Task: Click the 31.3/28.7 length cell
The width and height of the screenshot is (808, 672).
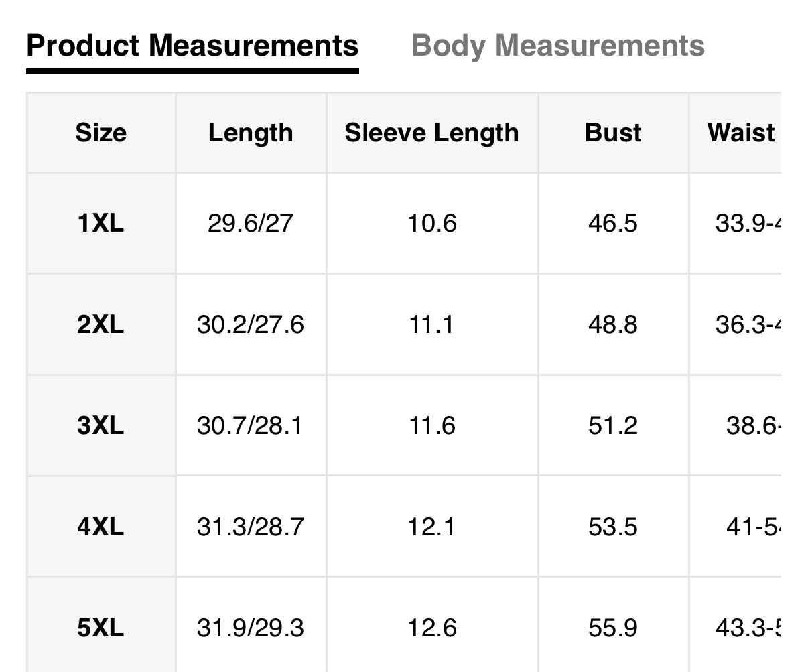Action: (x=250, y=527)
